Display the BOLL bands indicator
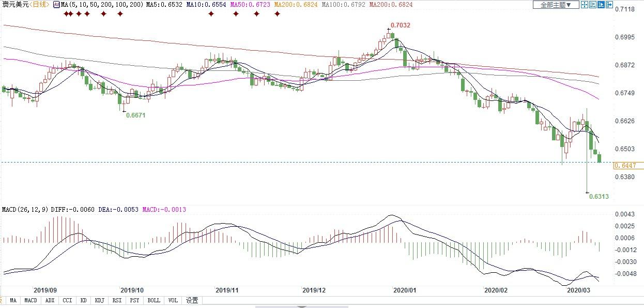The image size is (644, 308). click(x=154, y=300)
